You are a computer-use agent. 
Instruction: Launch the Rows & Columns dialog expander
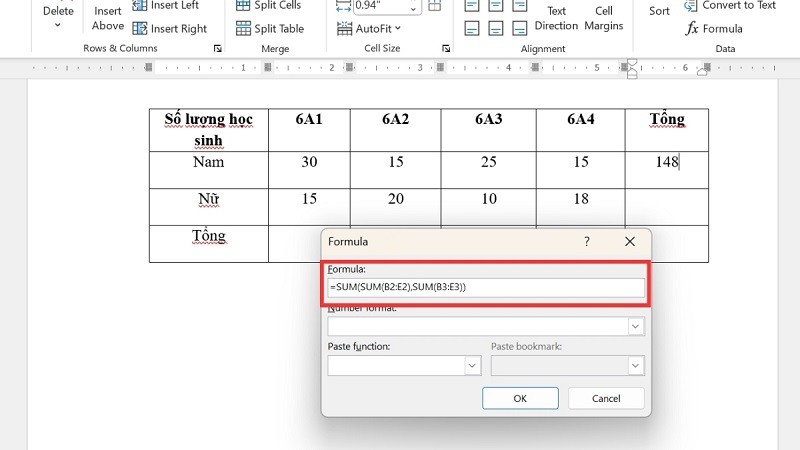[x=218, y=49]
